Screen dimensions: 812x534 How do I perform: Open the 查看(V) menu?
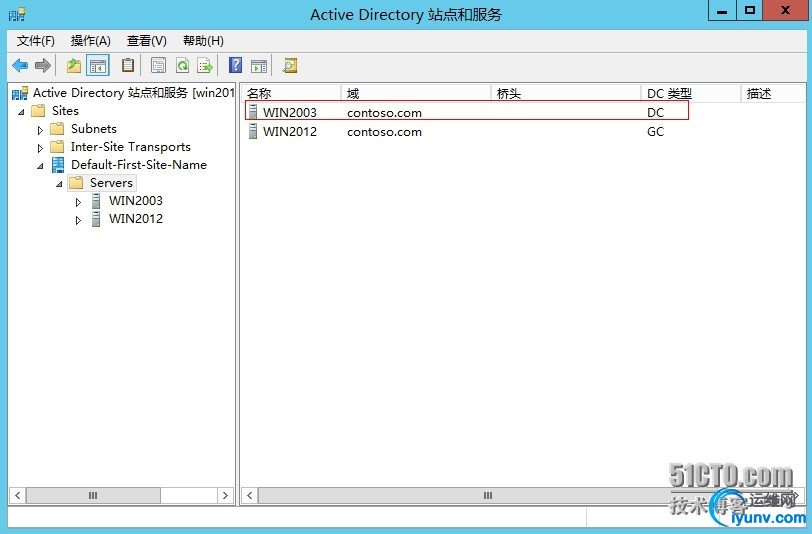point(147,41)
